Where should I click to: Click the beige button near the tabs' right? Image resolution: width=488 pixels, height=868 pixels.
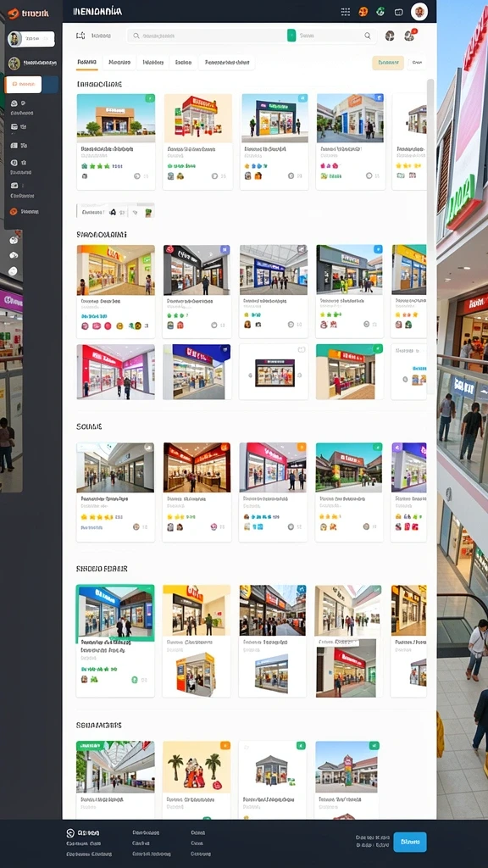click(x=388, y=63)
